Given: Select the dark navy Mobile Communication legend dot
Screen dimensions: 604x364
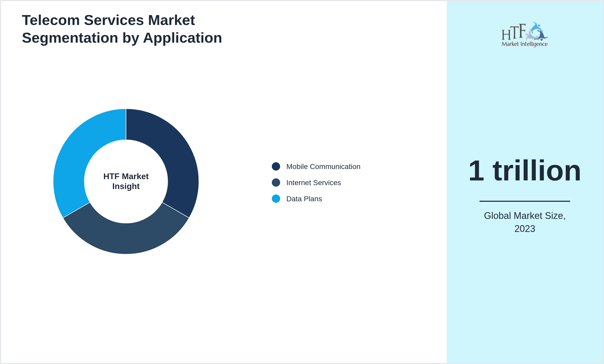Looking at the screenshot, I should coord(276,167).
